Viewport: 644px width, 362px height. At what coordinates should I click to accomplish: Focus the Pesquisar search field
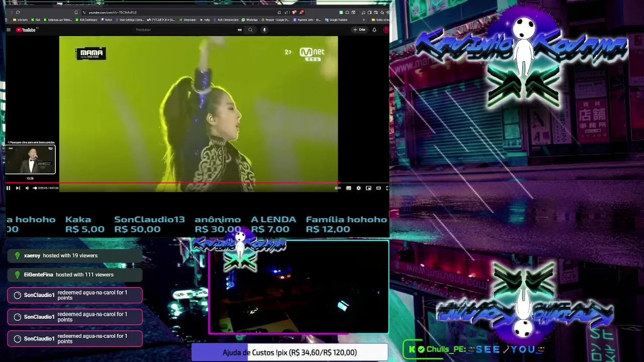pos(184,30)
